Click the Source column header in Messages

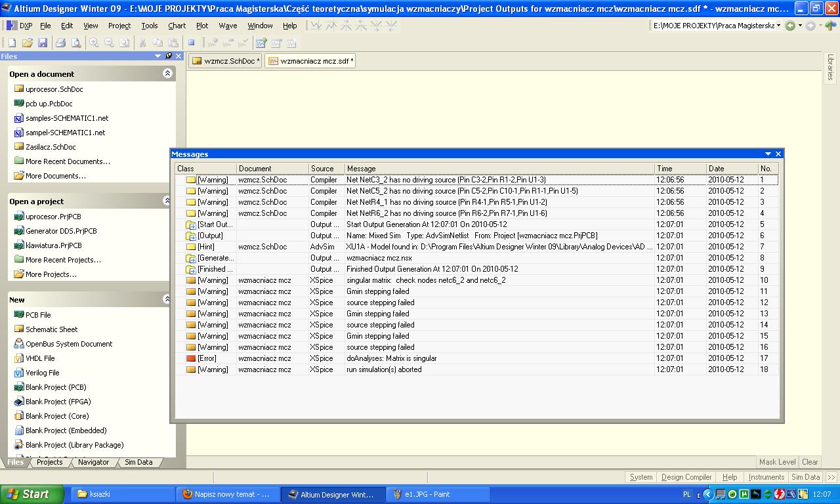[326, 169]
